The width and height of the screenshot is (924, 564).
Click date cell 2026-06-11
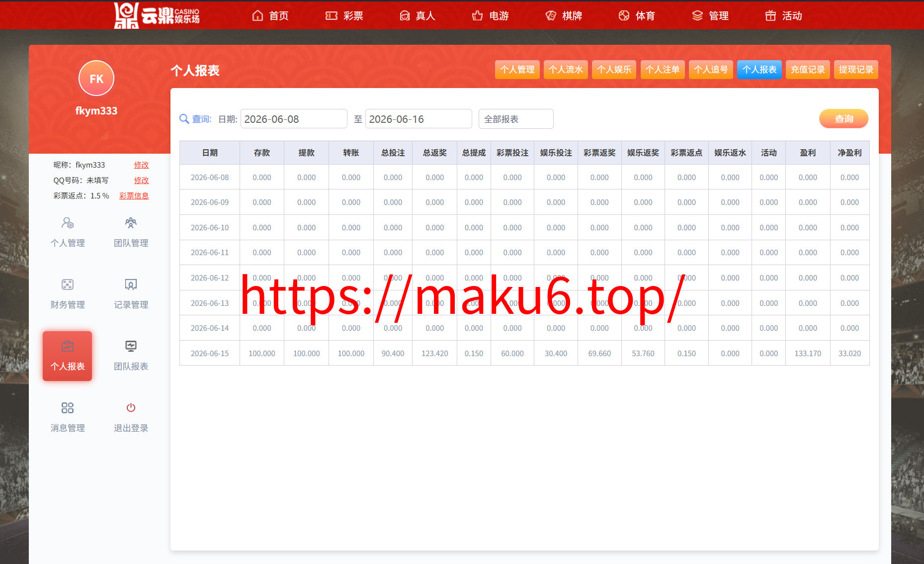click(210, 252)
